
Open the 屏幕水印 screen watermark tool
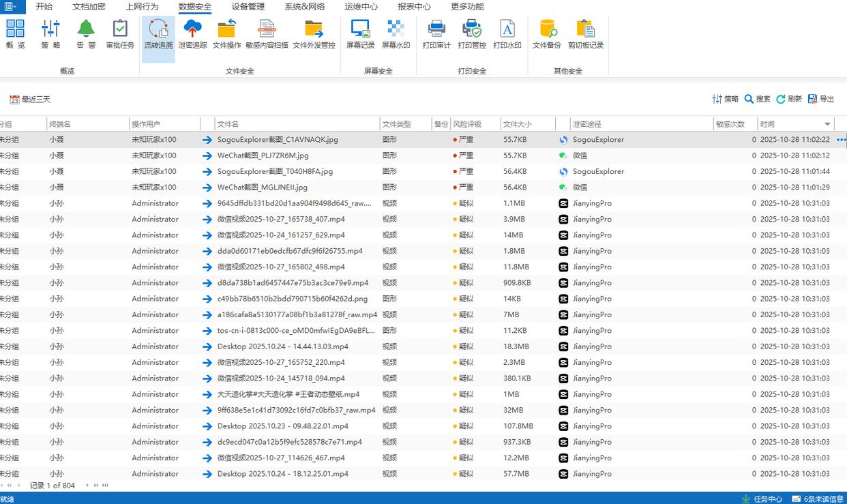396,34
